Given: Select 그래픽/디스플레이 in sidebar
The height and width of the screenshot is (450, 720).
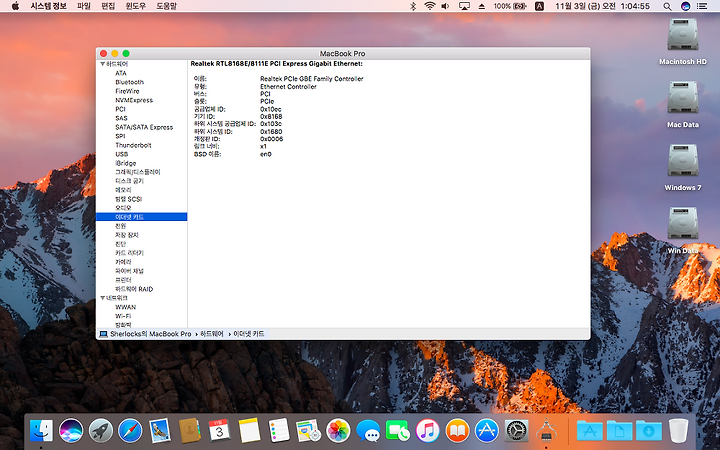Looking at the screenshot, I should tap(138, 172).
